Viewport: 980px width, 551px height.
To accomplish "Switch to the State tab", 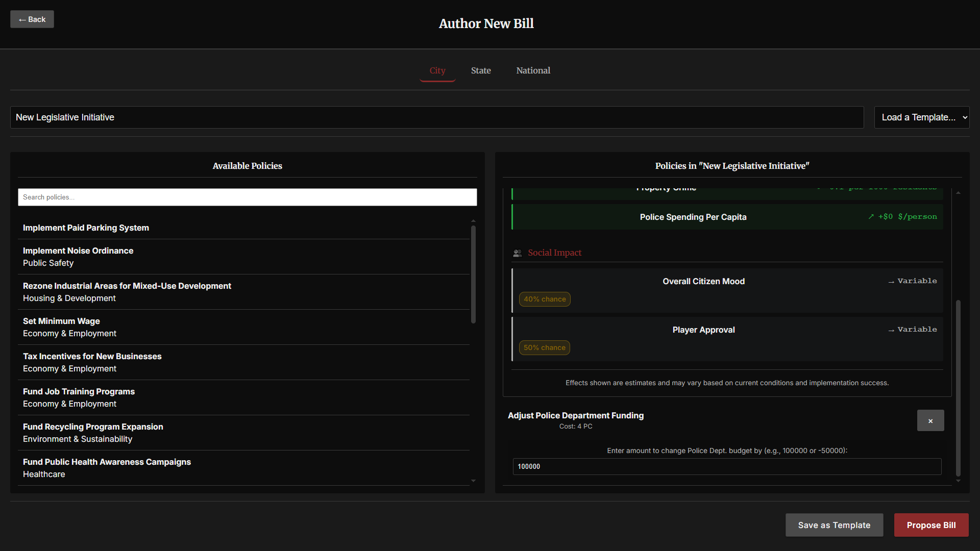I will (480, 70).
